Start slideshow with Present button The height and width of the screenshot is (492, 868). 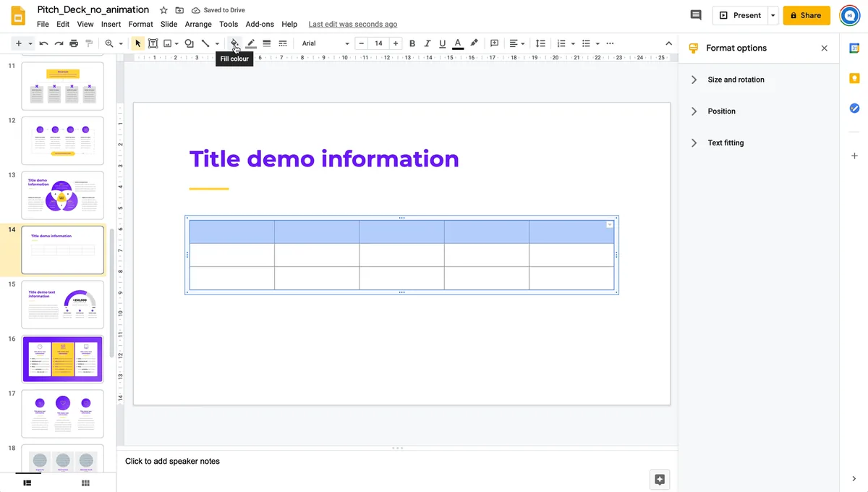[741, 15]
